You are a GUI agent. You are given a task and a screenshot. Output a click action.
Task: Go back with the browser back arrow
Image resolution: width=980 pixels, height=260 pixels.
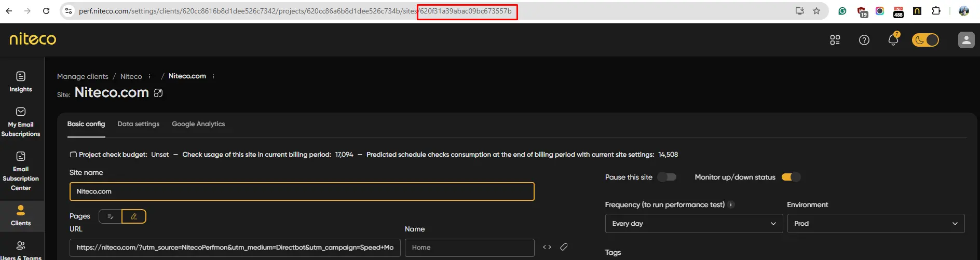click(x=9, y=11)
